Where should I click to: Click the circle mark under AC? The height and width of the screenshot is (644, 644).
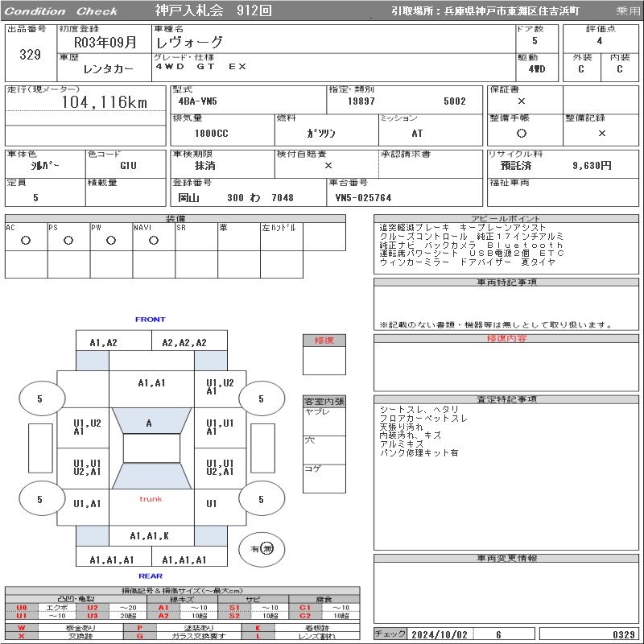26,241
